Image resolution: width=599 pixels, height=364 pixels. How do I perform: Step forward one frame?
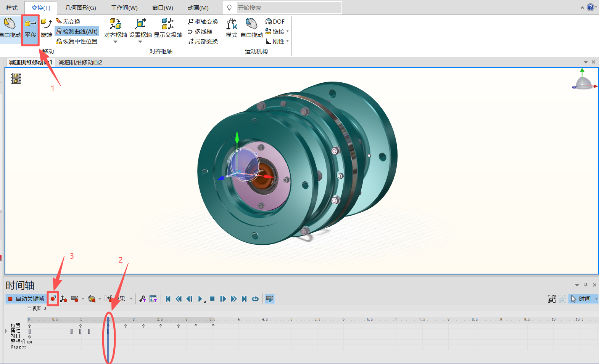[x=223, y=299]
